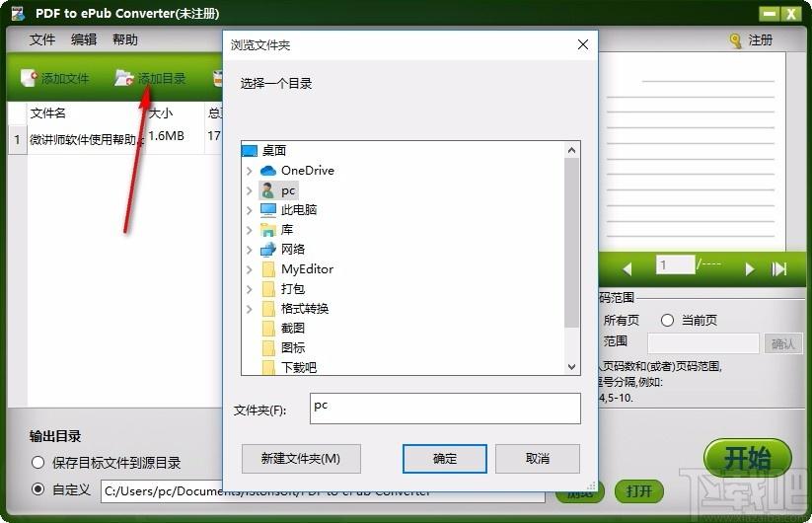
Task: Click the folder tree scrollbar thumb
Action: (571, 243)
